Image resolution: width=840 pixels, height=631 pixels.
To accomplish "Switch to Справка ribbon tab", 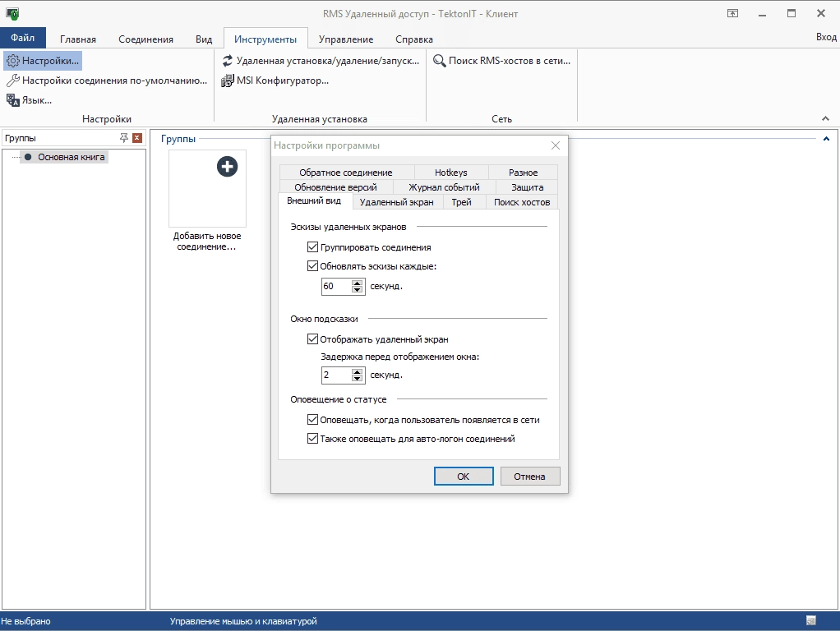I will point(414,39).
